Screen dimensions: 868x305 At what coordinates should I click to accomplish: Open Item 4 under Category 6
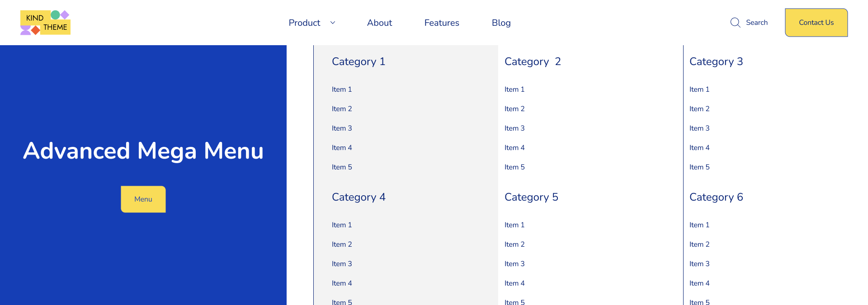coord(699,283)
